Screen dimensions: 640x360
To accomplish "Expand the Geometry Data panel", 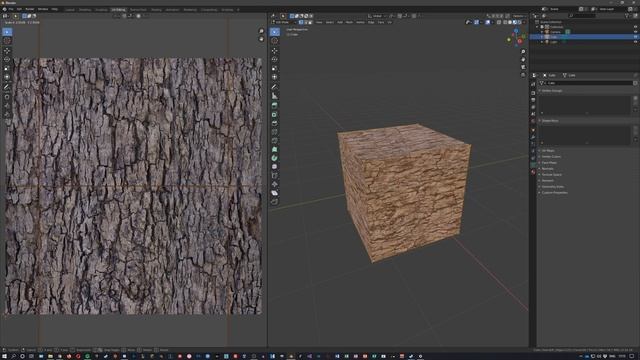I will coord(553,187).
